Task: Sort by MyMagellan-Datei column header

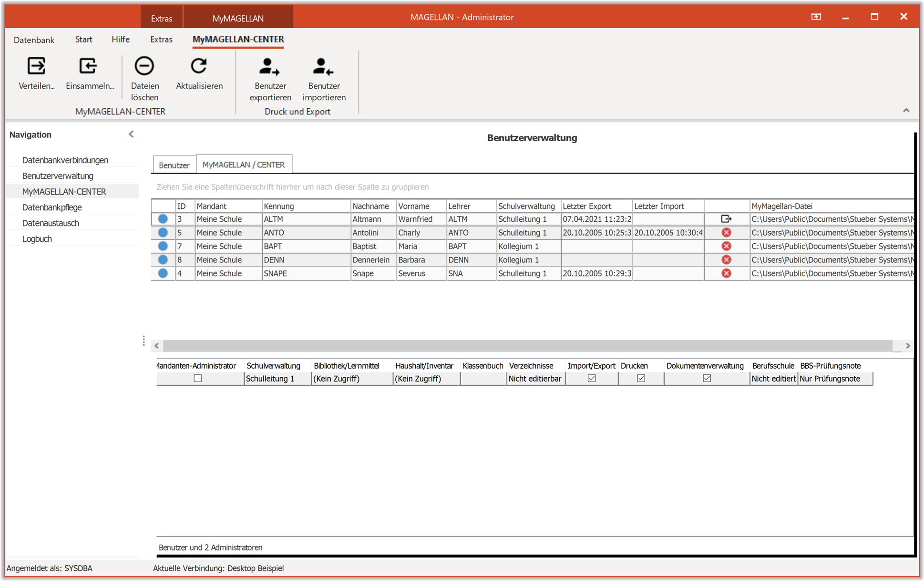Action: 832,206
